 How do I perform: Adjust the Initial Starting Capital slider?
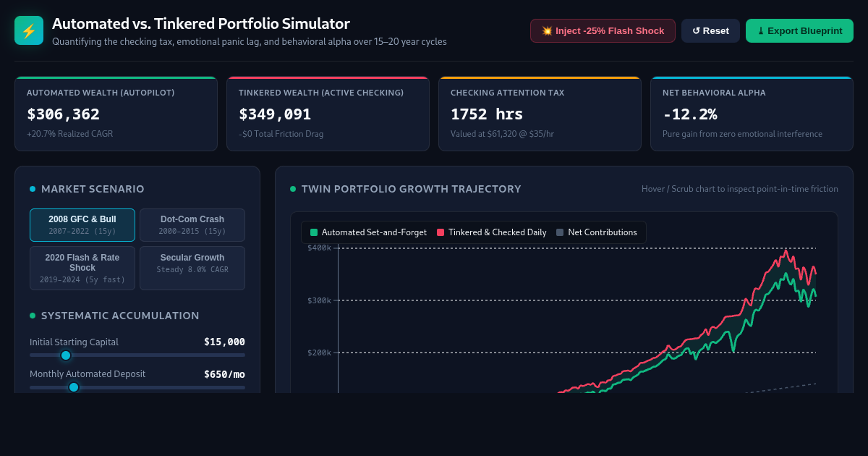137,355
